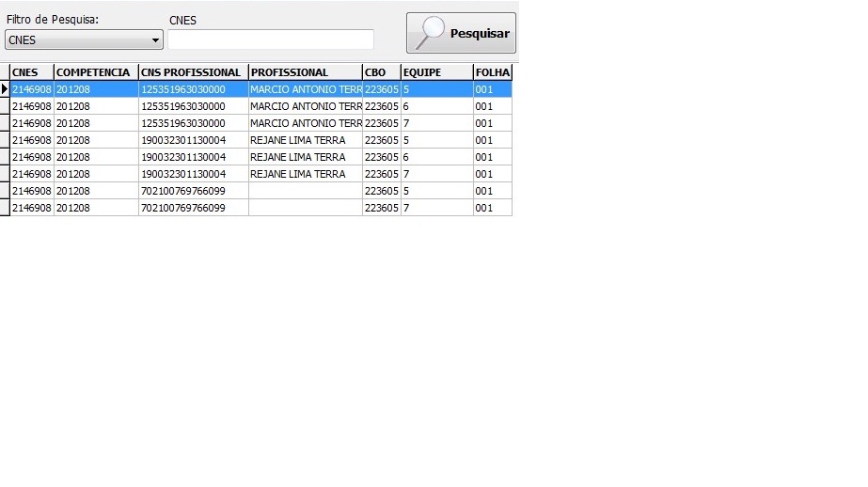Viewport: 868px width, 487px height.
Task: Select the current row indicator arrow
Action: (x=5, y=89)
